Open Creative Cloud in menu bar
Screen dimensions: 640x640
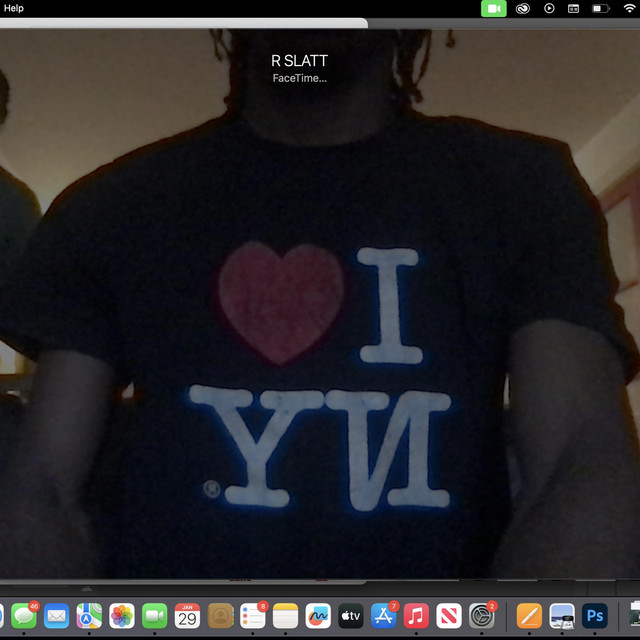tap(523, 8)
